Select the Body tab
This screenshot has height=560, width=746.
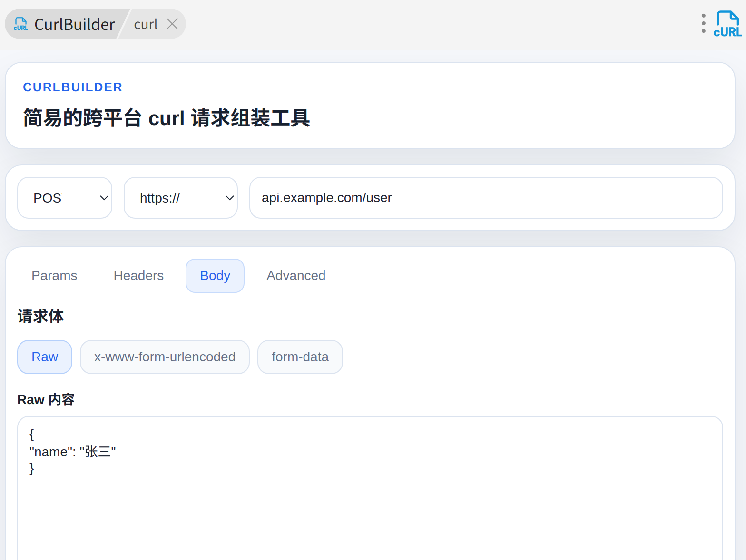pos(215,276)
